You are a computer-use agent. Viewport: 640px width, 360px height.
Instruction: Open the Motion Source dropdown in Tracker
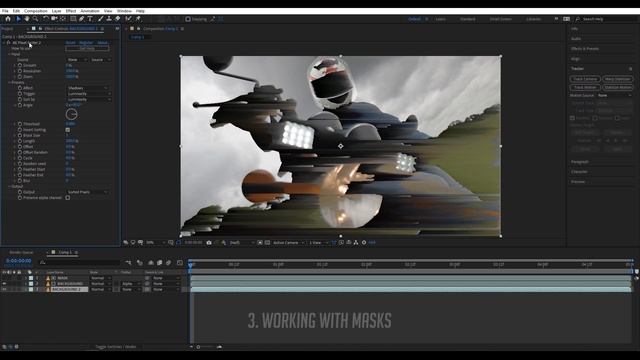(614, 95)
